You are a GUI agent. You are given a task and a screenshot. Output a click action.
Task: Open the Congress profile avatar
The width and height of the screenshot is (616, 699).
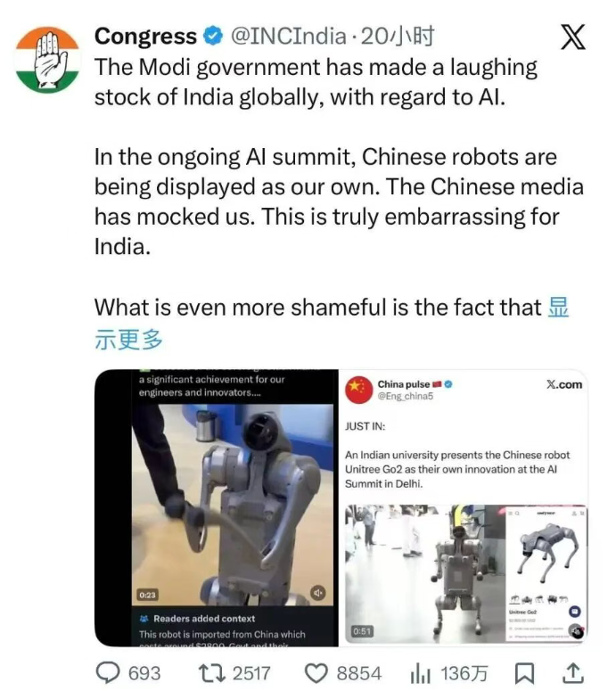[x=47, y=60]
